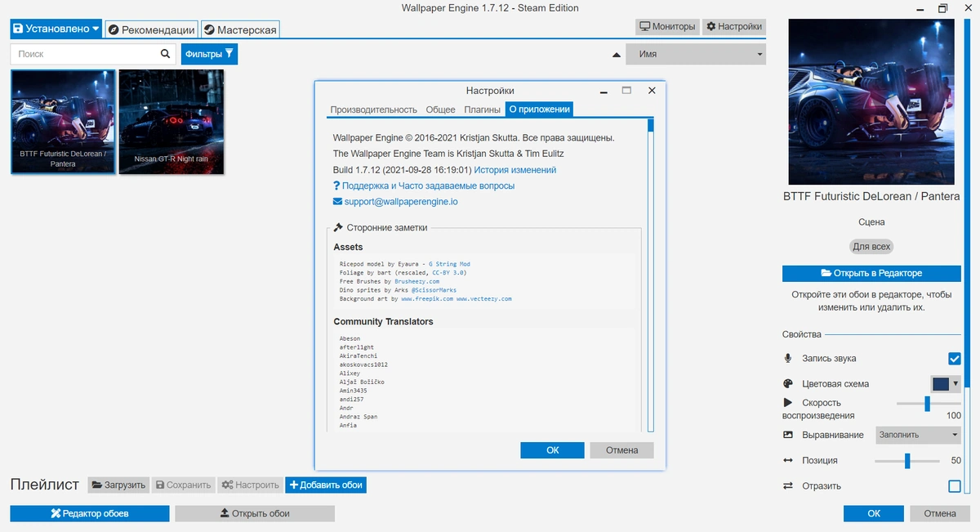Viewport: 980px width, 532px height.
Task: Click Отмена in the settings dialog
Action: pos(622,449)
